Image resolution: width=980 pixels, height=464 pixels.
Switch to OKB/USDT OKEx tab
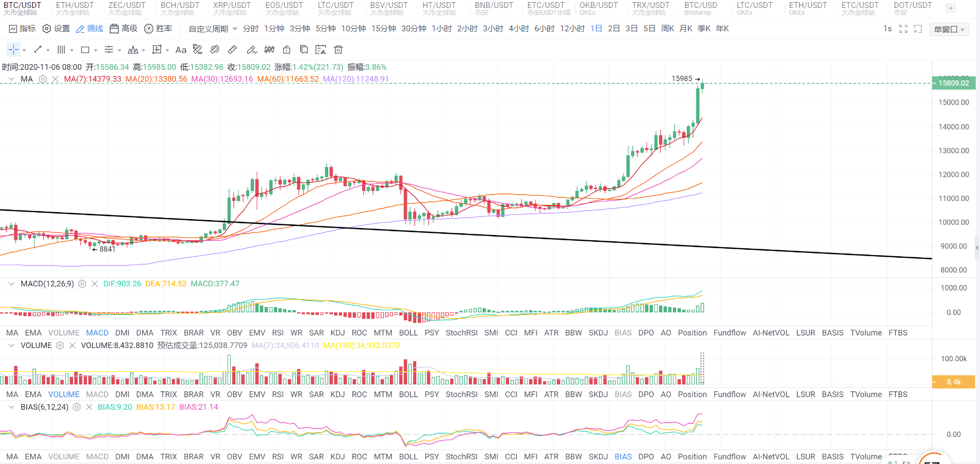599,8
